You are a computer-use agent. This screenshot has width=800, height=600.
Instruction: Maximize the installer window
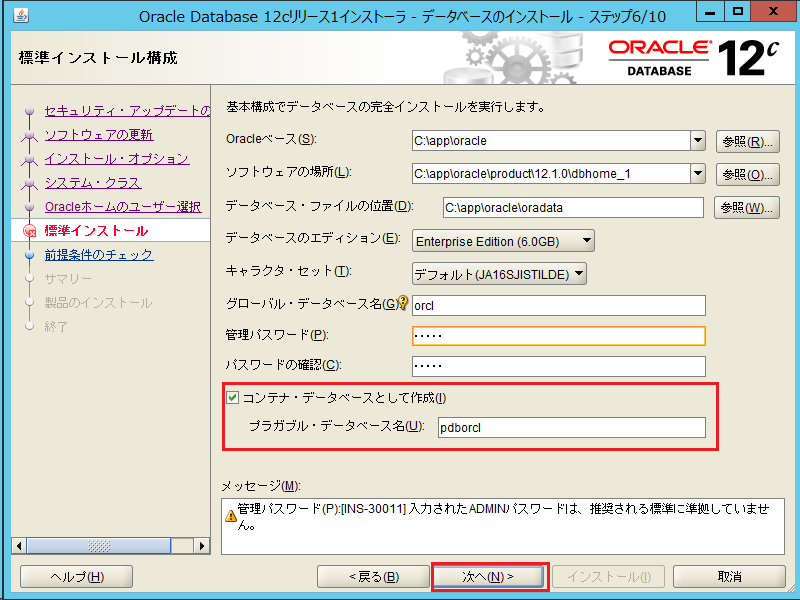click(738, 13)
